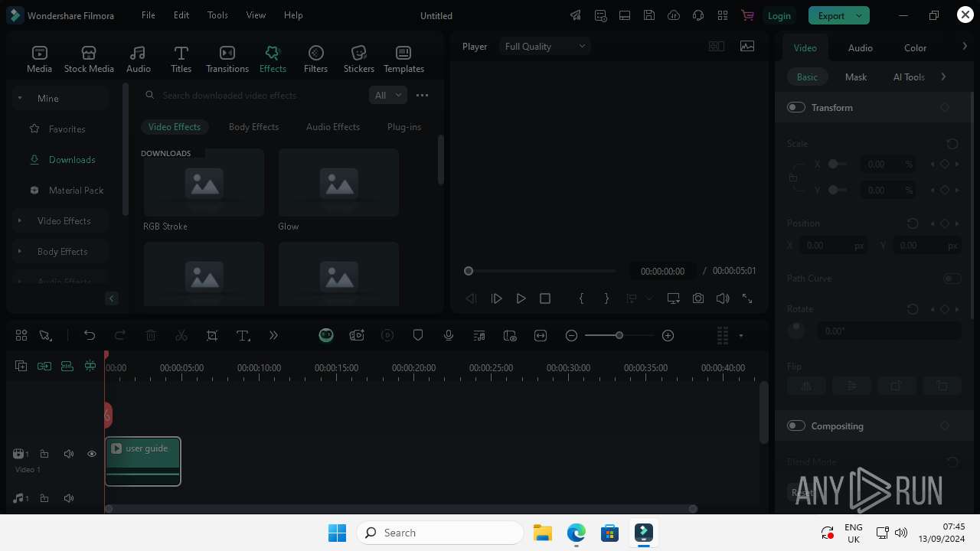The image size is (980, 551).
Task: Expand the Video Effects tree item
Action: pyautogui.click(x=19, y=220)
